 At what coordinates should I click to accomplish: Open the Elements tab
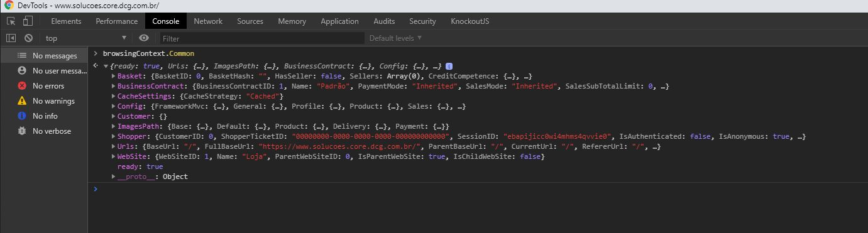click(x=66, y=21)
